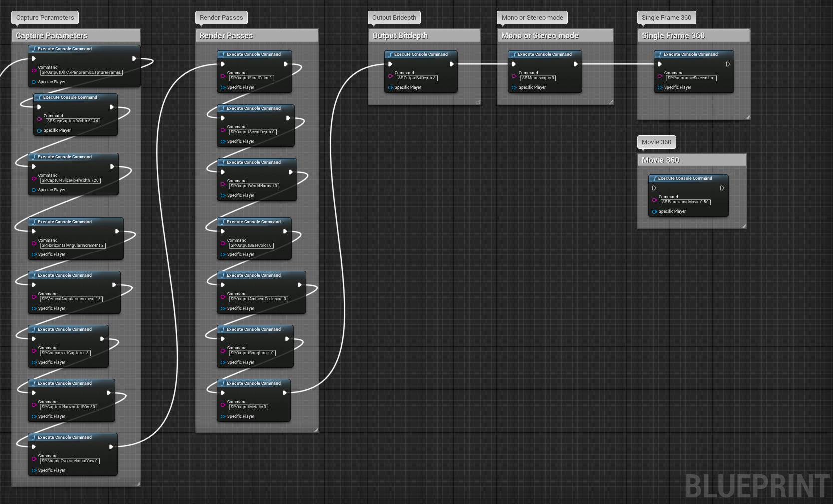Click the SP.ConcurrentCaptures 8 command field
833x504 pixels.
pos(65,353)
